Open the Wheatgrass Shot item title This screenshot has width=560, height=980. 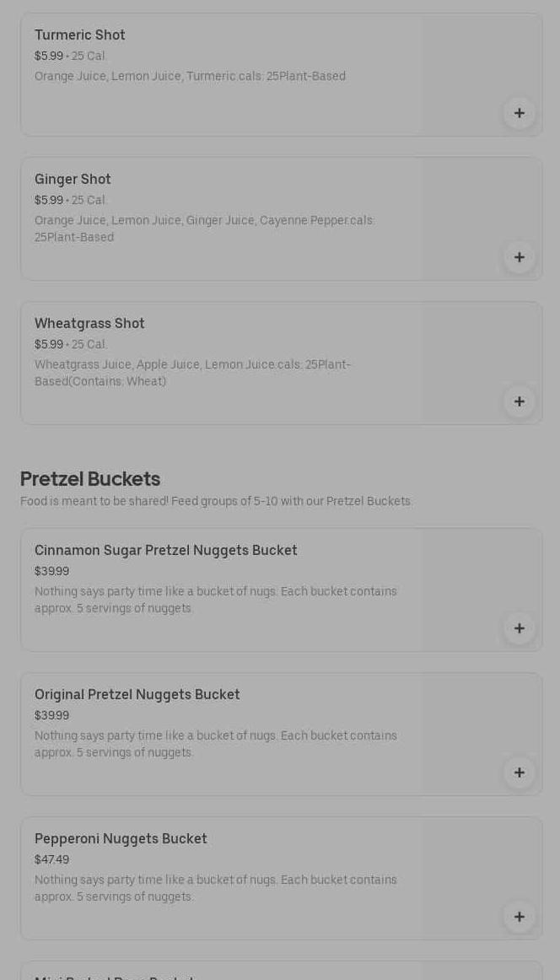(x=89, y=324)
